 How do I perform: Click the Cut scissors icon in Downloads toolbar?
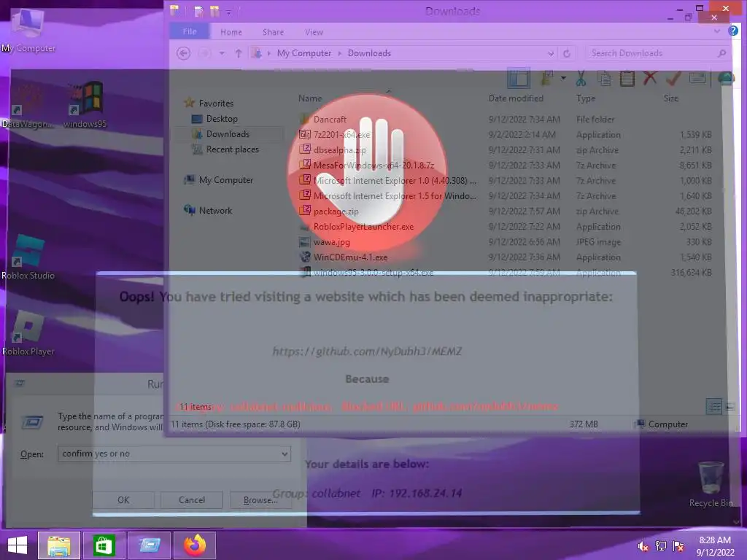pos(581,78)
